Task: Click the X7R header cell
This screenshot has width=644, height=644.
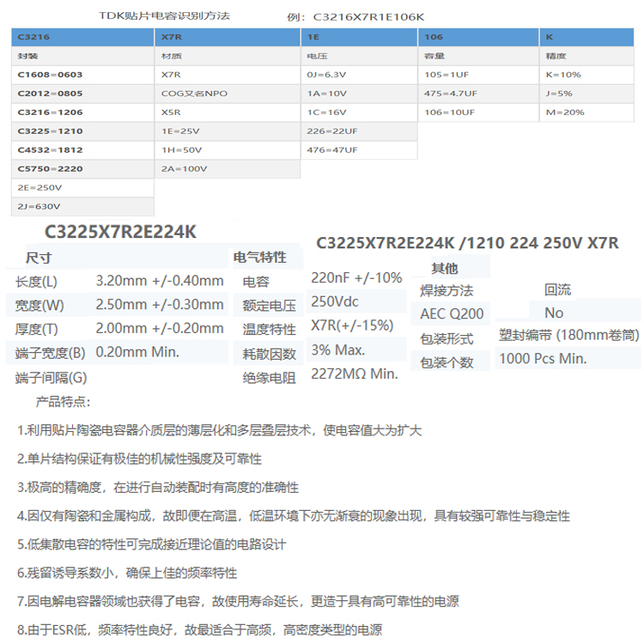Action: coord(228,37)
